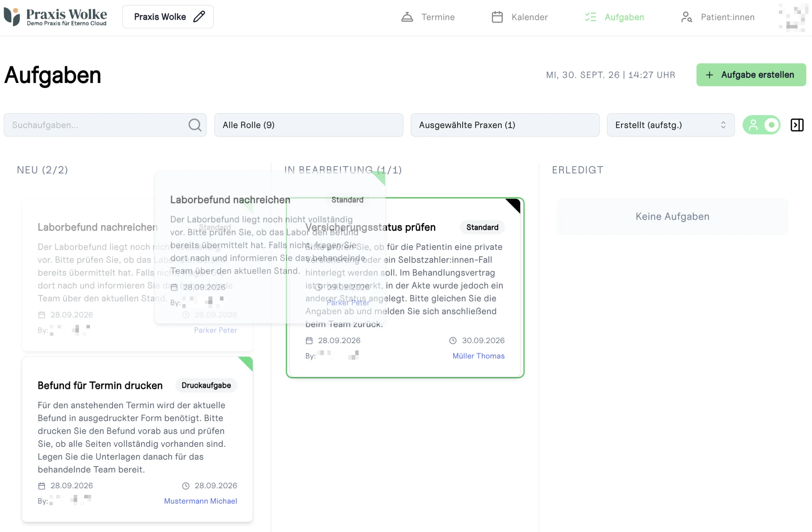
Task: Open Befund für Termin drucken card
Action: pyautogui.click(x=137, y=439)
